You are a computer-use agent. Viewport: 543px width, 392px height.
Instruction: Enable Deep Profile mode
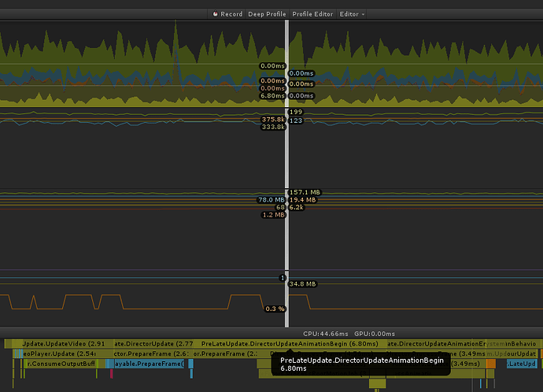coord(267,14)
